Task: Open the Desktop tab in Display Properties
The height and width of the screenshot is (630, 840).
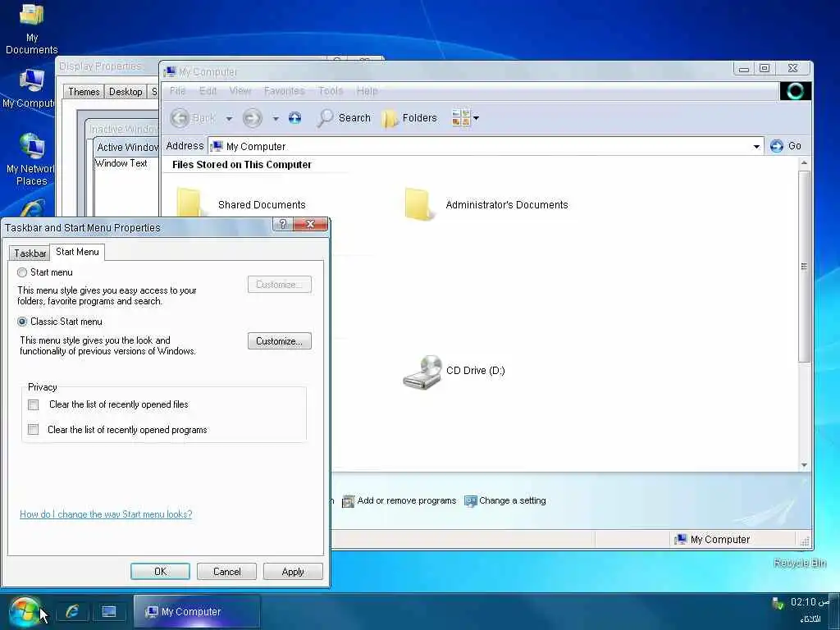Action: [x=126, y=92]
